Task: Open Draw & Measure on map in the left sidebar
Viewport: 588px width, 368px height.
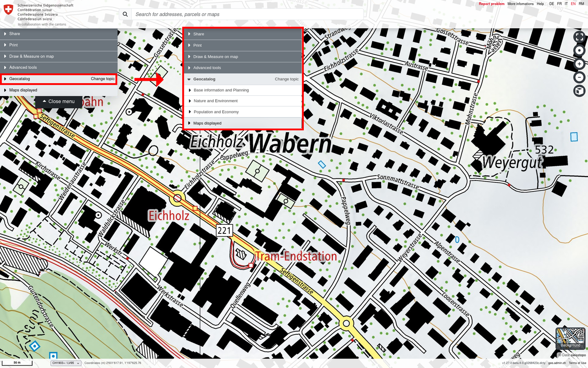Action: pyautogui.click(x=31, y=56)
